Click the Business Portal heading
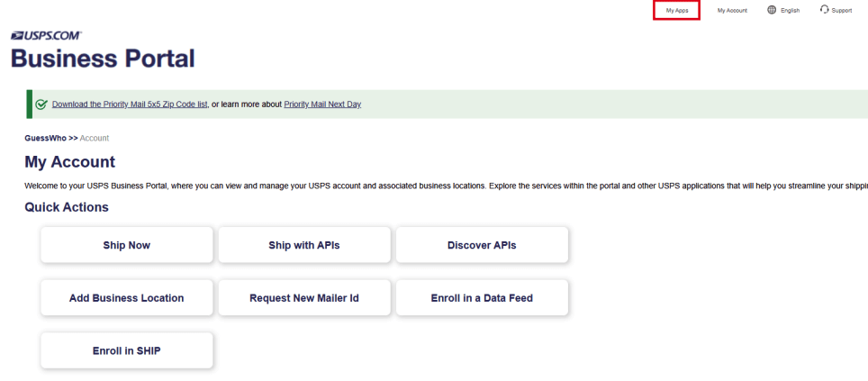Screen dimensions: 868x381 pos(103,59)
